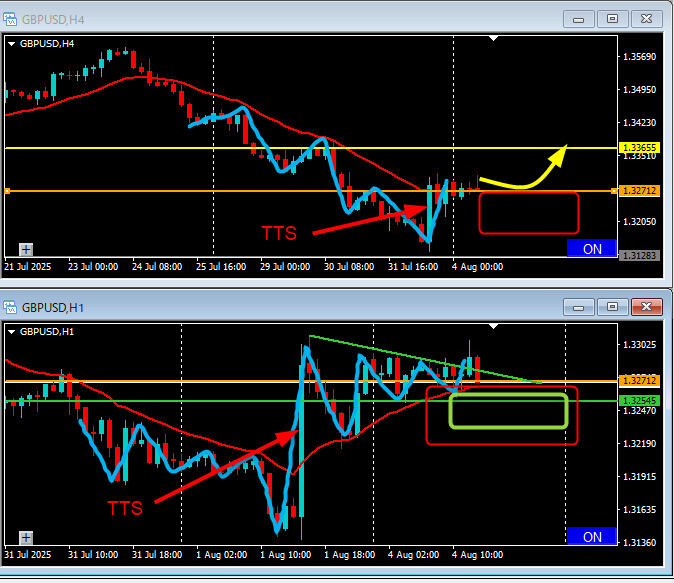Select the orange line's right handle in H4

click(614, 191)
